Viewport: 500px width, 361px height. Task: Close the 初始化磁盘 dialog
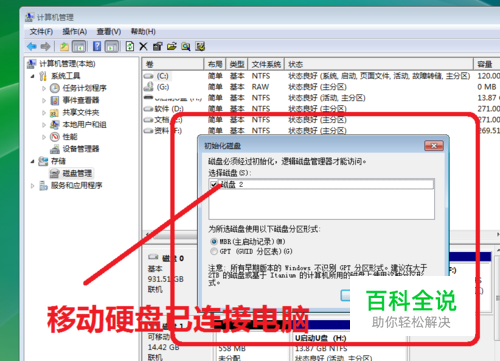(x=434, y=146)
